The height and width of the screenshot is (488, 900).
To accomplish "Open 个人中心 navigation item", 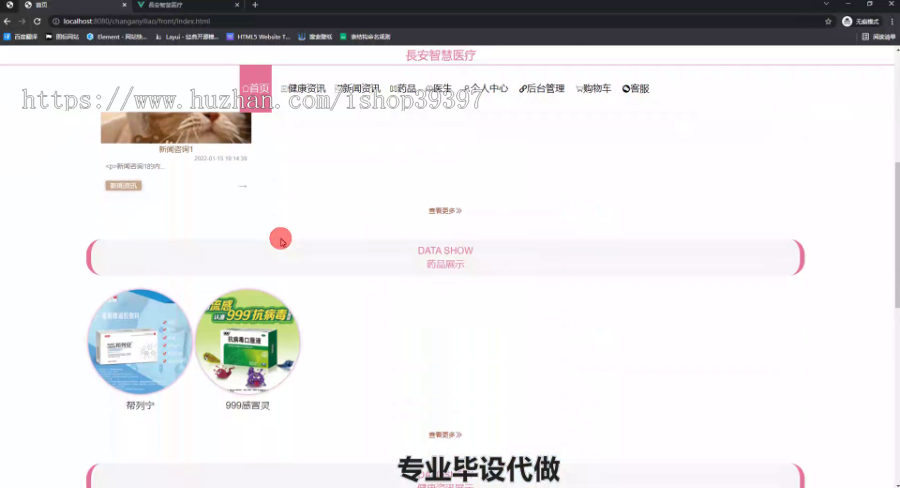I will click(x=486, y=88).
